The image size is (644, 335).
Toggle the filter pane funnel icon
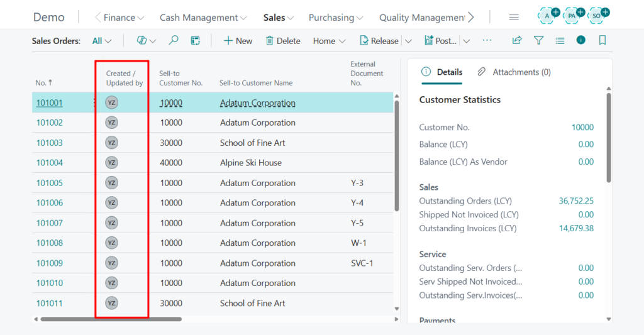pyautogui.click(x=538, y=40)
